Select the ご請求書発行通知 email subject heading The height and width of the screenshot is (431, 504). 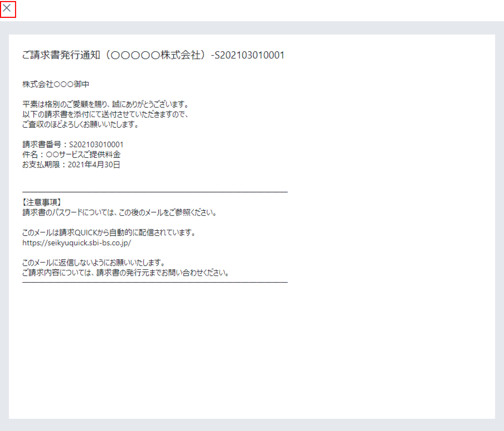(x=153, y=55)
